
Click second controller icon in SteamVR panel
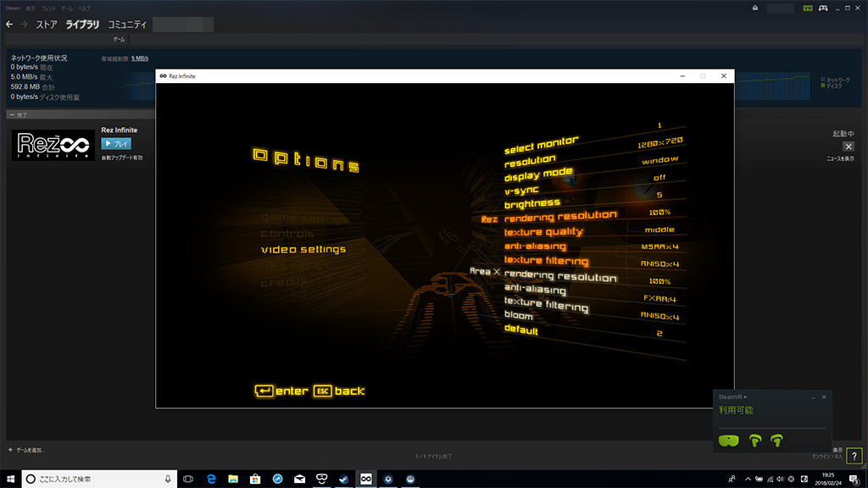tap(776, 441)
